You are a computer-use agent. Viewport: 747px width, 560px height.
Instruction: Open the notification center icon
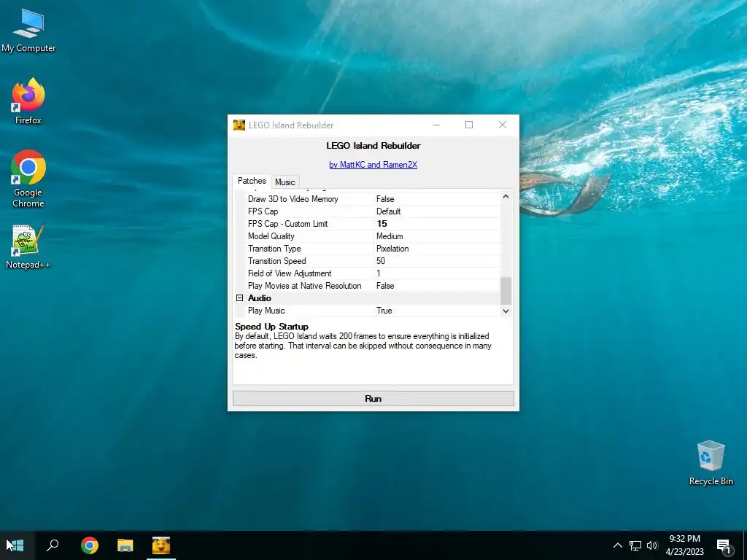[724, 546]
